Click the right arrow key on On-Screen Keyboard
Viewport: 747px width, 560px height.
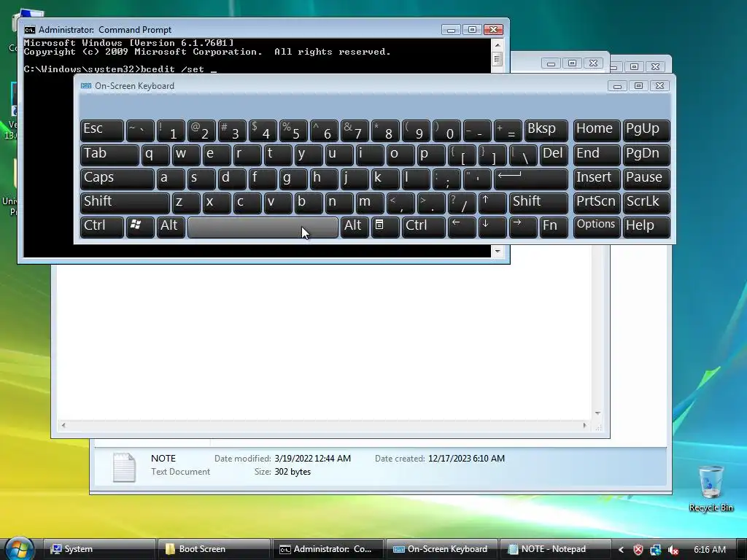522,227
